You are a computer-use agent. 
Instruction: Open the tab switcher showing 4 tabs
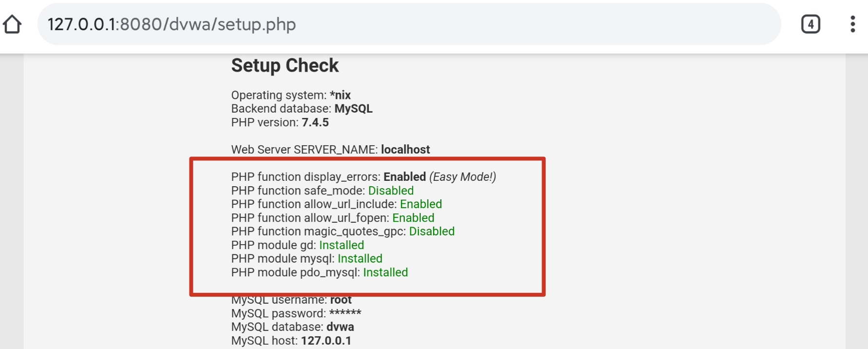tap(811, 24)
